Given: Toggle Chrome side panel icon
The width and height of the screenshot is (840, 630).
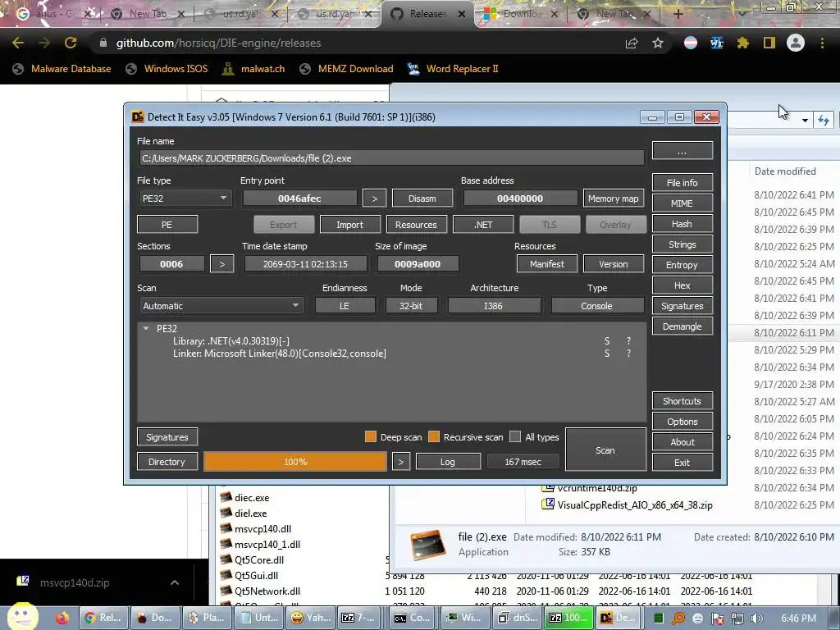Looking at the screenshot, I should (x=769, y=43).
